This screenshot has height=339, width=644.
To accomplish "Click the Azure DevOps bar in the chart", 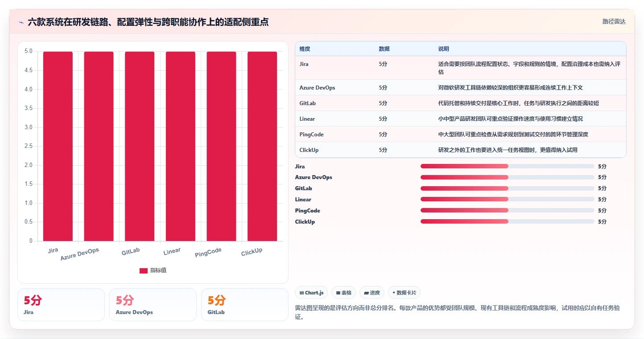I will [x=99, y=146].
